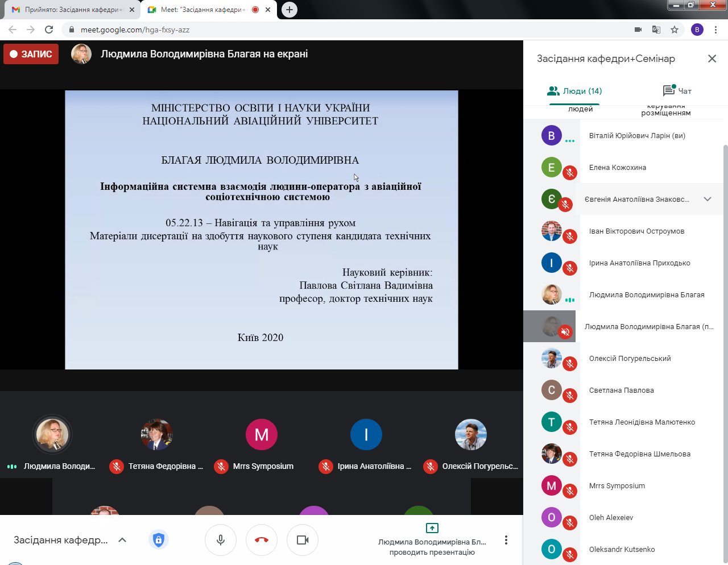Click the red ЗАПИС recording indicator
Image resolution: width=728 pixels, height=565 pixels.
31,54
